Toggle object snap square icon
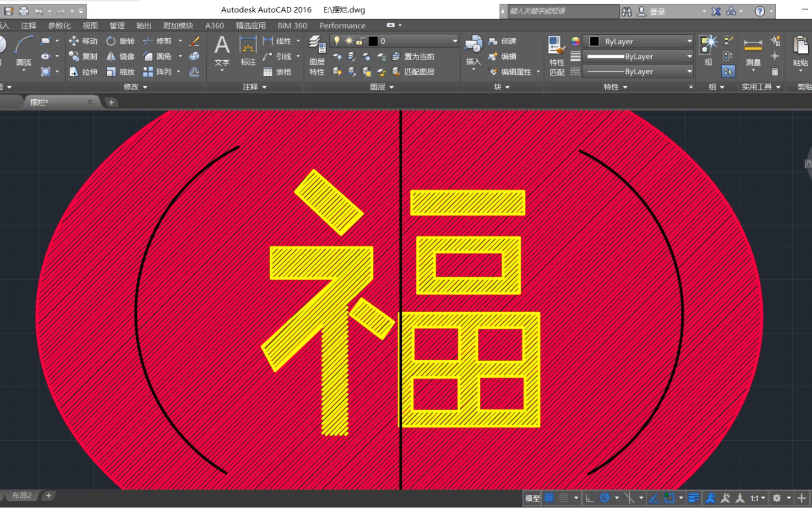This screenshot has width=812, height=508. click(669, 498)
